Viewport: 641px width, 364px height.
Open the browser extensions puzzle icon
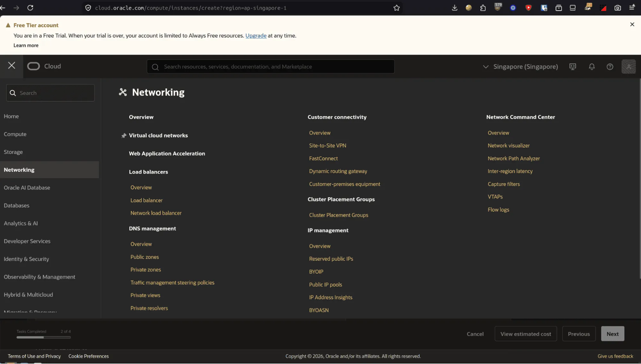483,8
